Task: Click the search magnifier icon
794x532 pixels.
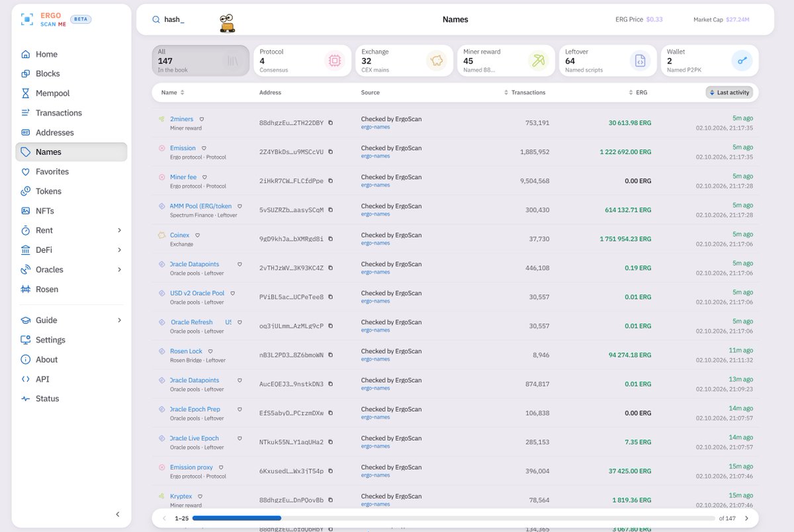Action: tap(156, 20)
